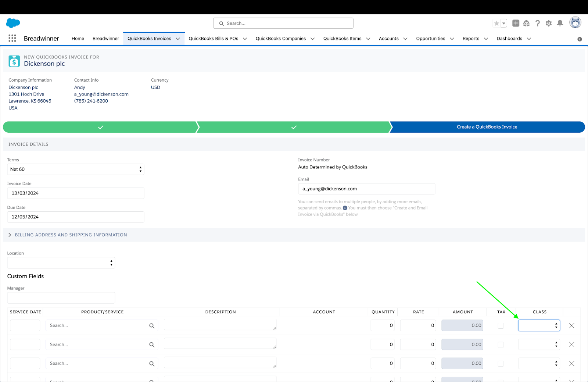Click the second completed checkmark step
Screen dimensions: 588x382
pyautogui.click(x=294, y=127)
